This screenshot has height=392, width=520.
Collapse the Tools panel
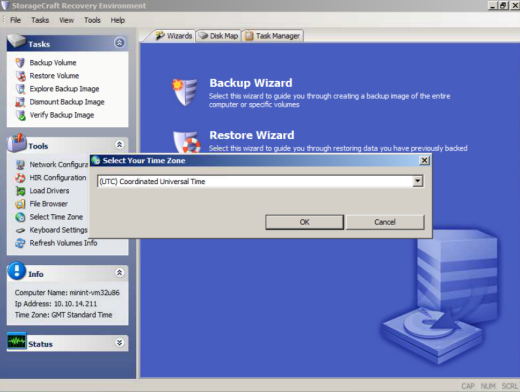[x=119, y=144]
